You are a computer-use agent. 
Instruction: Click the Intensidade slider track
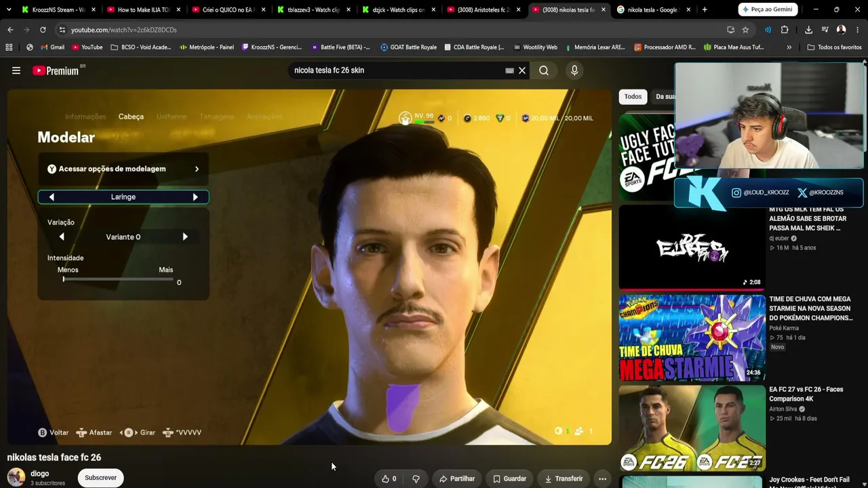click(119, 279)
